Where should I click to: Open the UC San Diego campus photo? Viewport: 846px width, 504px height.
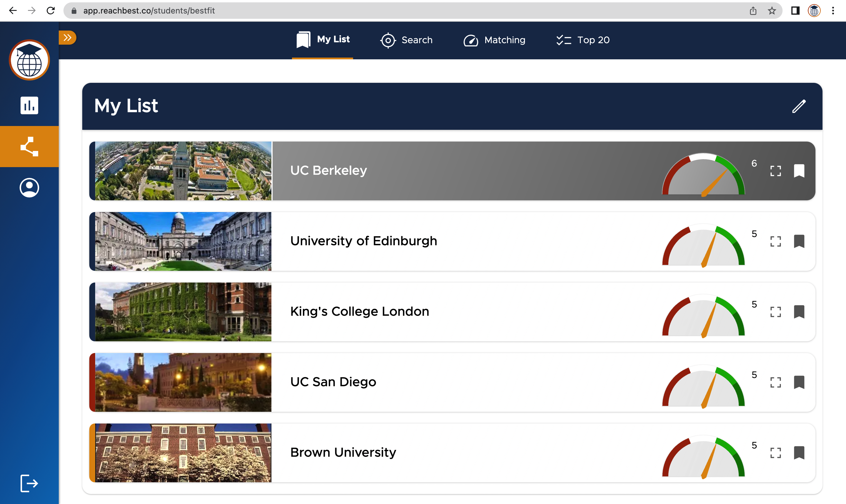pos(183,382)
